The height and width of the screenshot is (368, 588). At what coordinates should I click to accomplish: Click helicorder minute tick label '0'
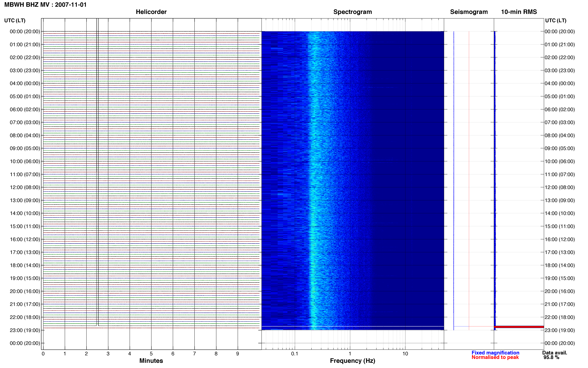43,354
